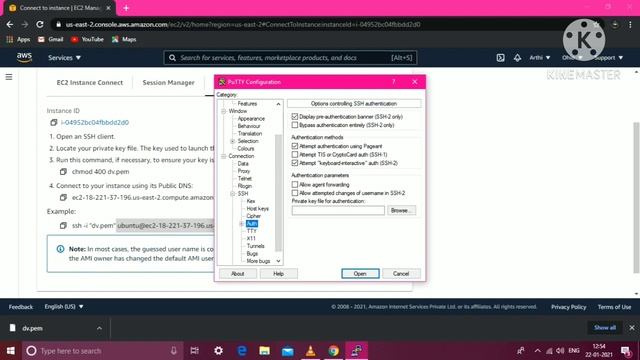Open the AWS Services dropdown
Screen dimensions: 640x360
coord(64,58)
